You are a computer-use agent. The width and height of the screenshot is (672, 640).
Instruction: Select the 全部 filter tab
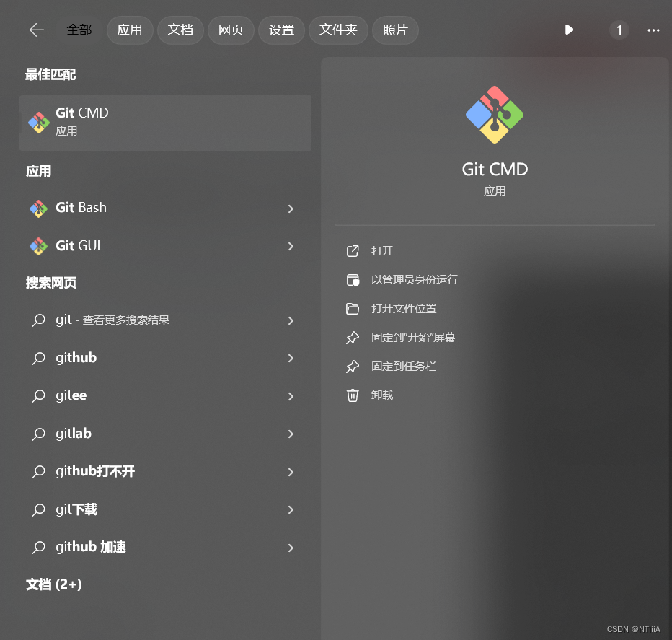79,30
